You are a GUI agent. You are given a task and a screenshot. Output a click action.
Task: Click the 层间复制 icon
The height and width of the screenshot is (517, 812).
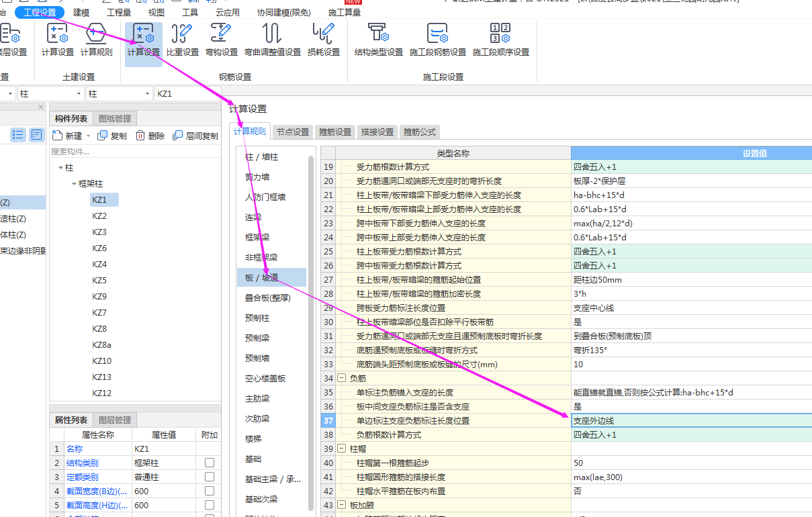click(x=178, y=136)
